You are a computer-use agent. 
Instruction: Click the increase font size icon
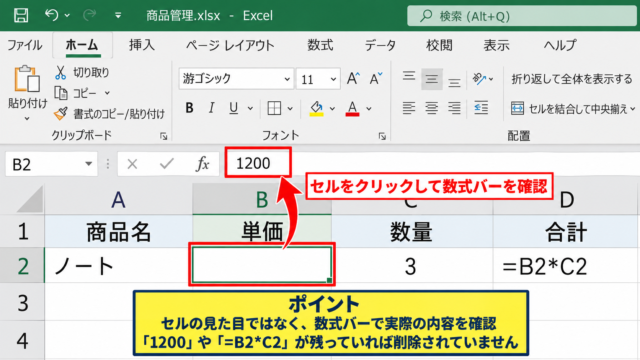tap(353, 78)
